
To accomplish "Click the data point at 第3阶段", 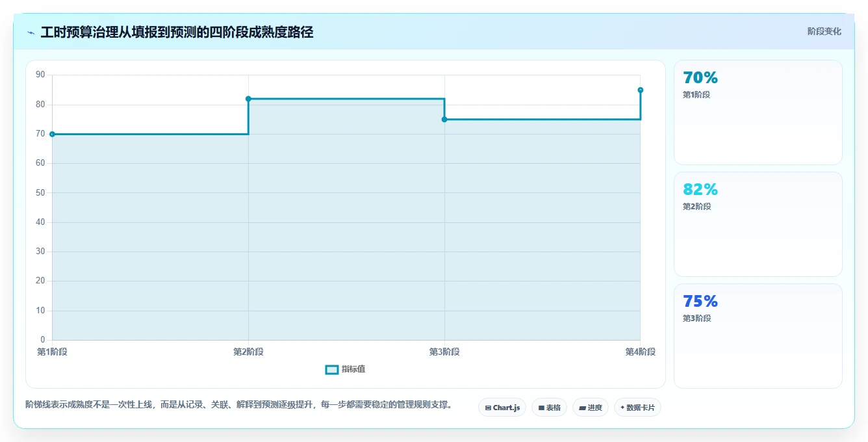I will pyautogui.click(x=444, y=120).
